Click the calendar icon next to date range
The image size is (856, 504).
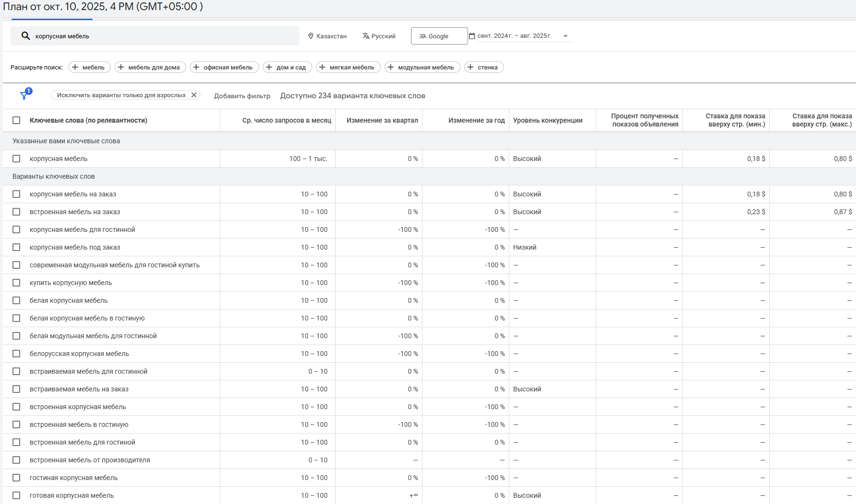472,36
